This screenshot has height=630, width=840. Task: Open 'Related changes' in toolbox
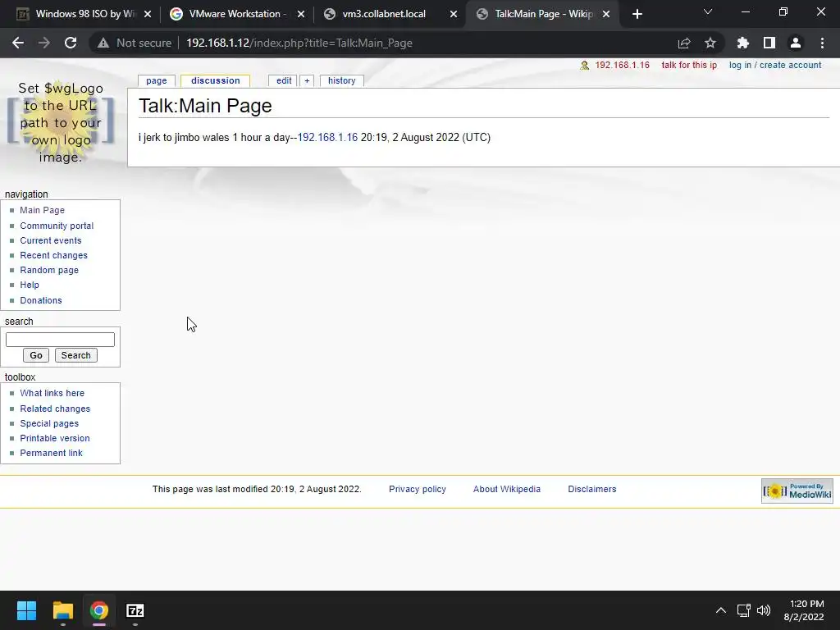coord(55,409)
